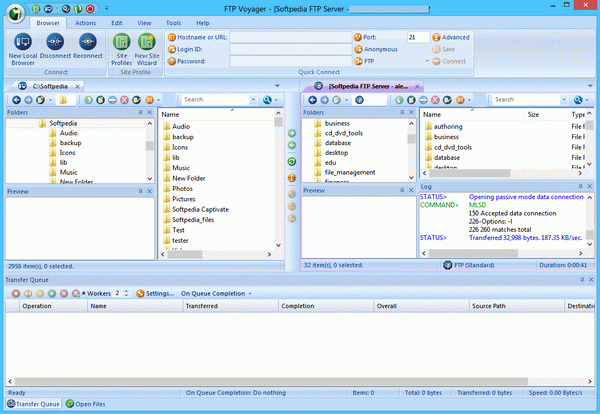
Task: Close the local Folders panel
Action: 150,112
